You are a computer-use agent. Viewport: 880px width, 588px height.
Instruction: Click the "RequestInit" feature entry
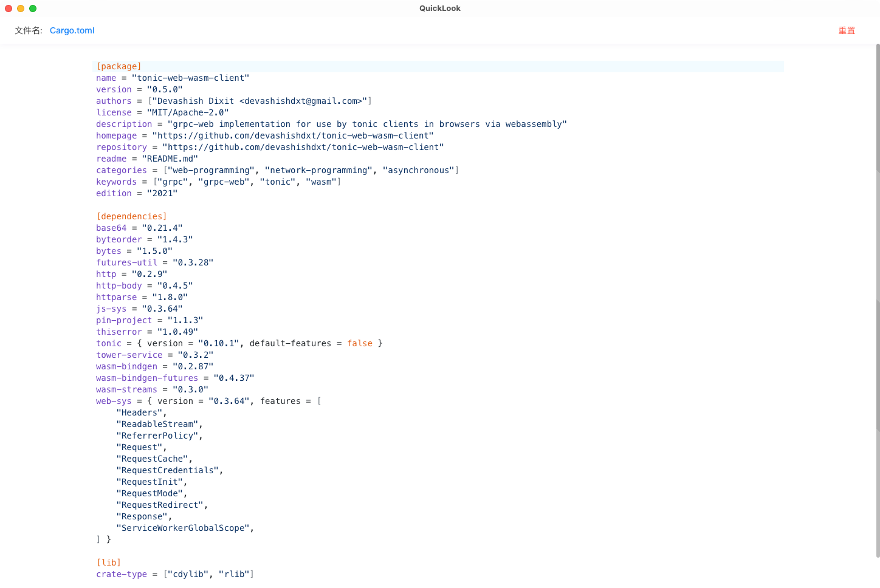(152, 482)
